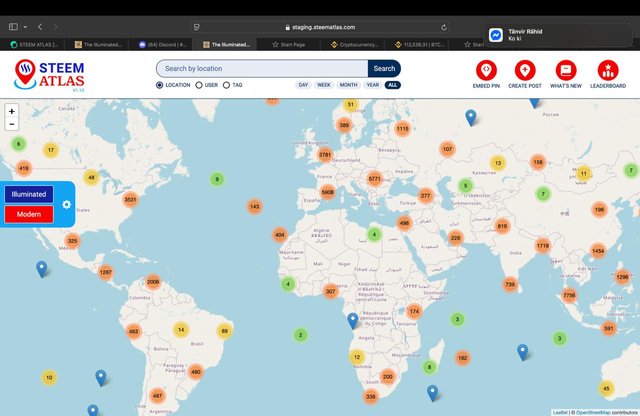Filter posts by Week
Image resolution: width=640 pixels, height=416 pixels.
coord(324,85)
